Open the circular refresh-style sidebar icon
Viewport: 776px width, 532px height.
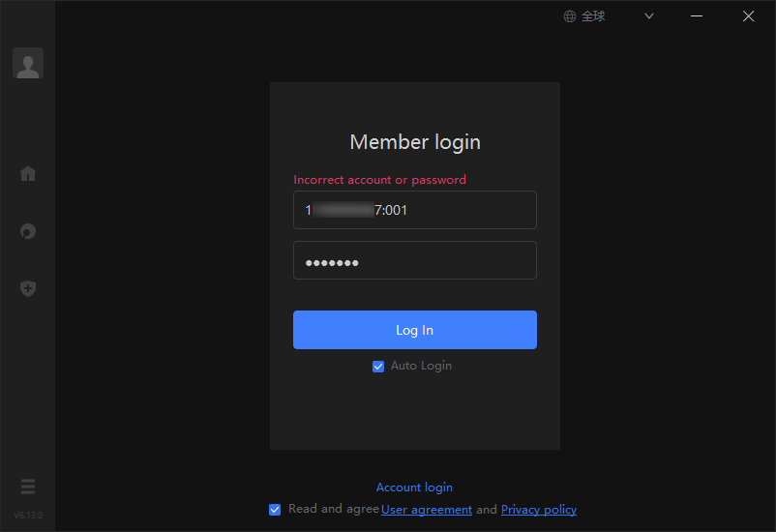pos(28,231)
